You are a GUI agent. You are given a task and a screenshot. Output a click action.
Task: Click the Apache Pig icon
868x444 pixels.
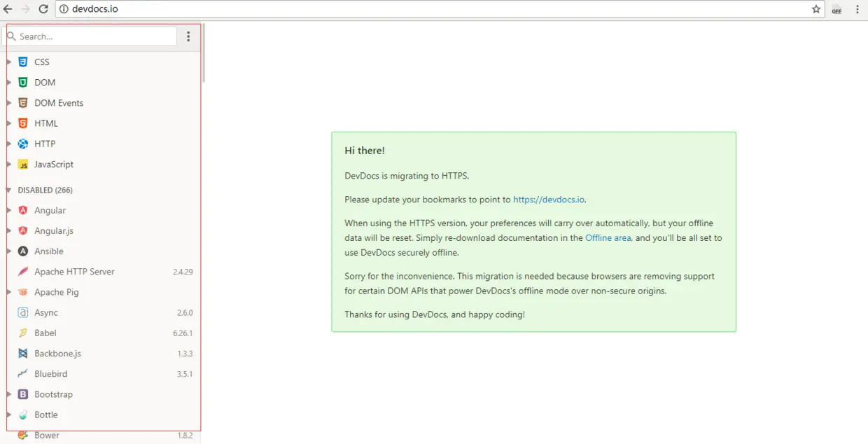tap(23, 292)
